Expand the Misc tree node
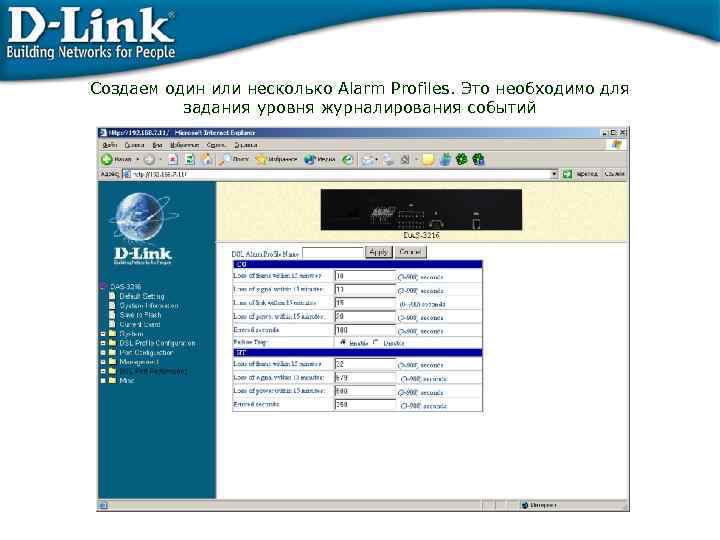The height and width of the screenshot is (540, 720). coord(103,381)
